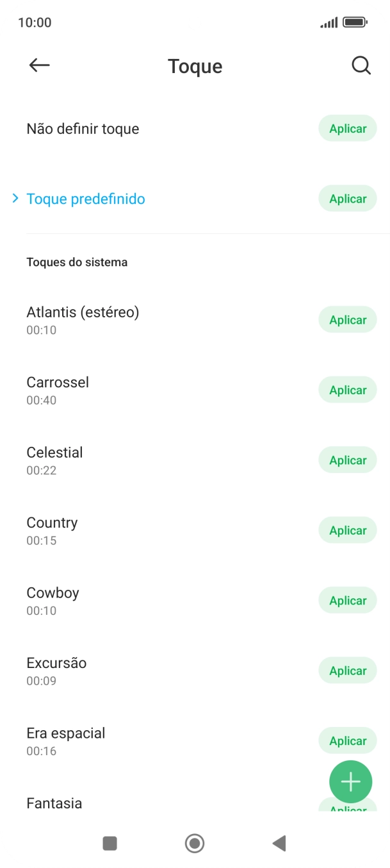Screen dimensions: 390x868
Task: Tap the green plus button to add ringtone
Action: tap(350, 781)
